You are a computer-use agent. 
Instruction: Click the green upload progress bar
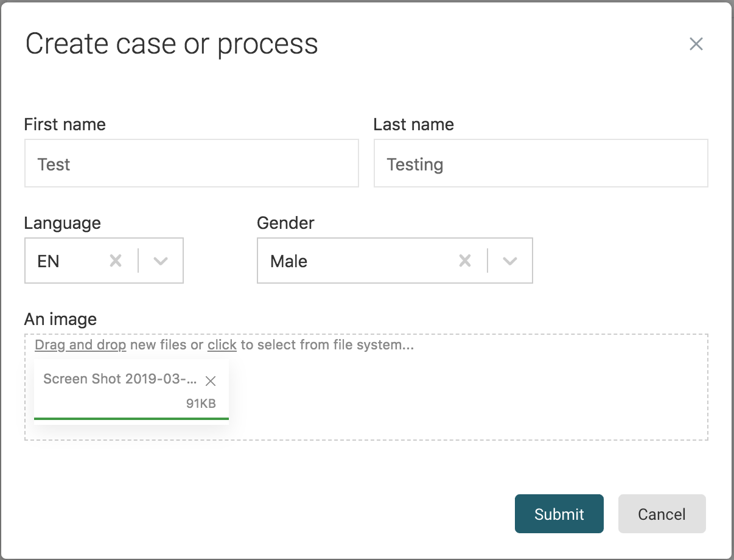131,418
